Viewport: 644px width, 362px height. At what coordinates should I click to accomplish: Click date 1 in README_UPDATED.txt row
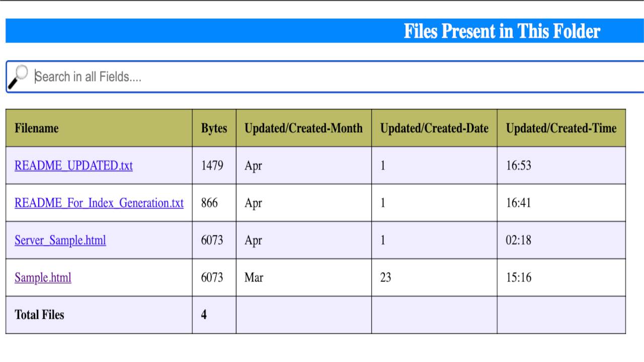point(435,165)
